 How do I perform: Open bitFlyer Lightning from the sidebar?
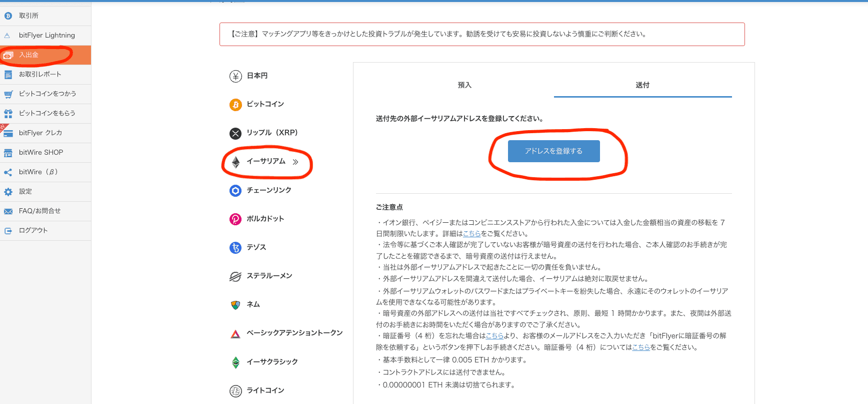(x=45, y=36)
